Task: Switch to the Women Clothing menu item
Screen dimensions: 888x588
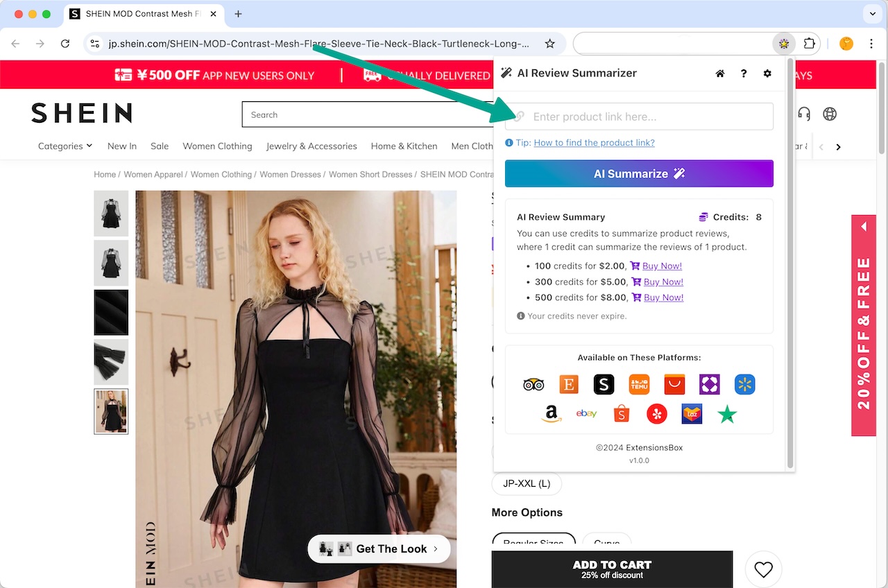Action: click(x=217, y=146)
